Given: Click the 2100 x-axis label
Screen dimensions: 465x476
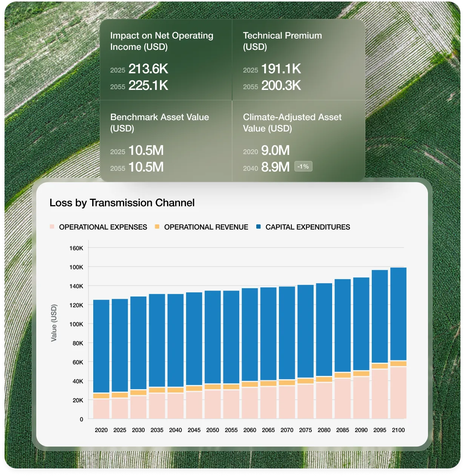Looking at the screenshot, I should point(398,430).
